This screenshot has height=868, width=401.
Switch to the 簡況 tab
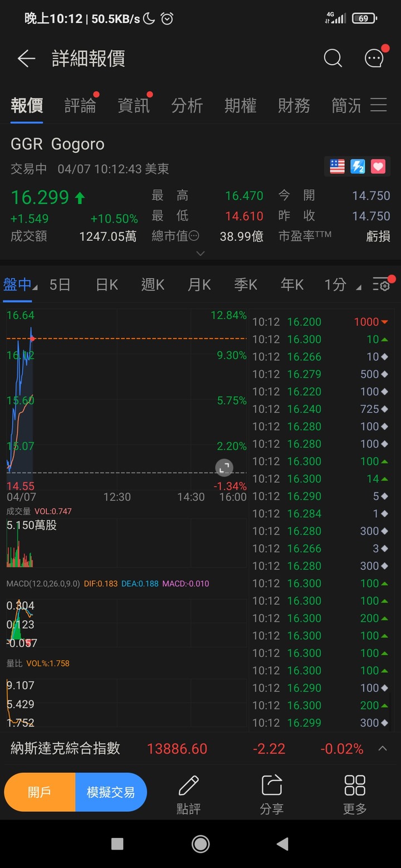[x=346, y=105]
